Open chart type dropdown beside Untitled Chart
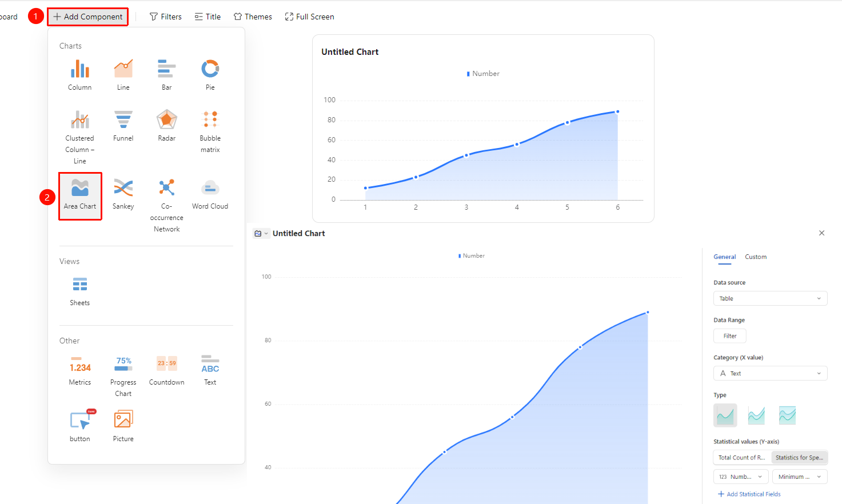Viewport: 842px width, 504px height. click(261, 234)
